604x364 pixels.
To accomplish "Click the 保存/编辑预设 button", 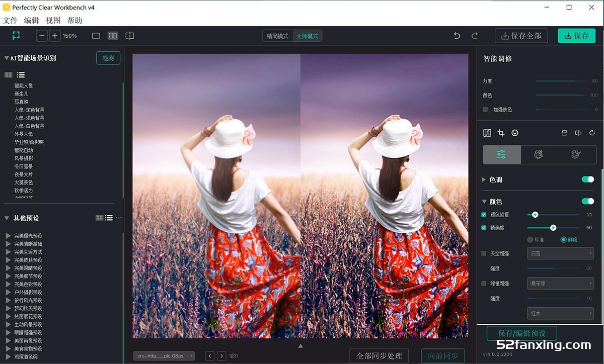I will tap(522, 333).
